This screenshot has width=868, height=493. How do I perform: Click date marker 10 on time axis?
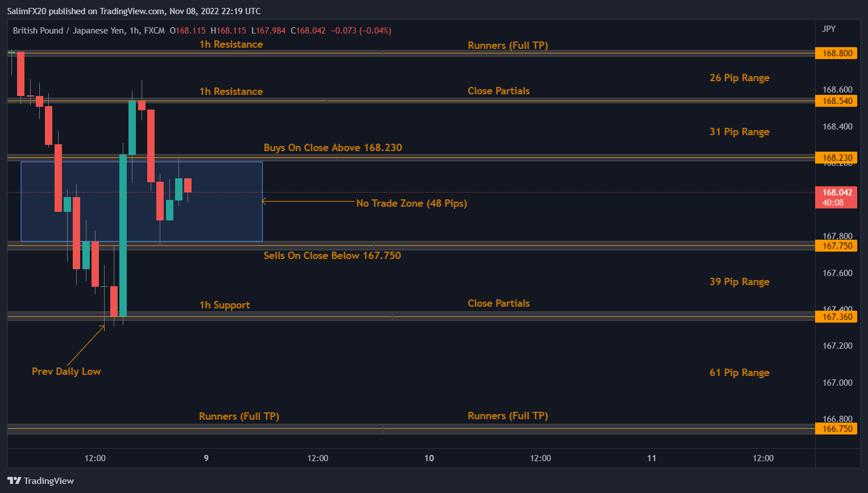pos(429,458)
